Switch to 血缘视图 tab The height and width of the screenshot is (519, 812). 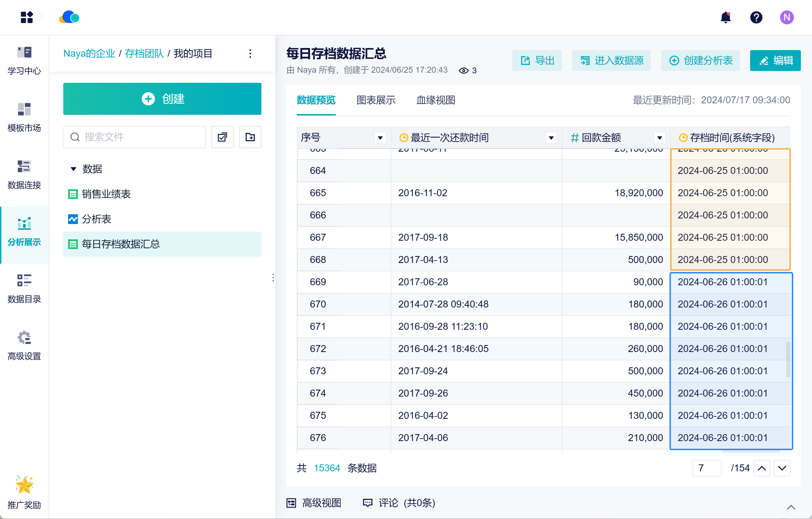click(436, 100)
